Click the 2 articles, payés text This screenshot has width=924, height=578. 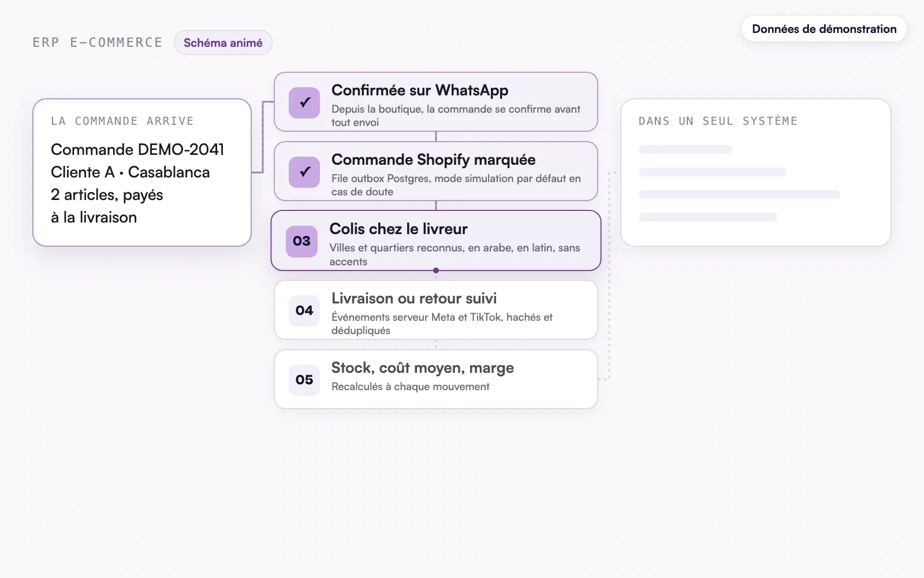click(107, 195)
